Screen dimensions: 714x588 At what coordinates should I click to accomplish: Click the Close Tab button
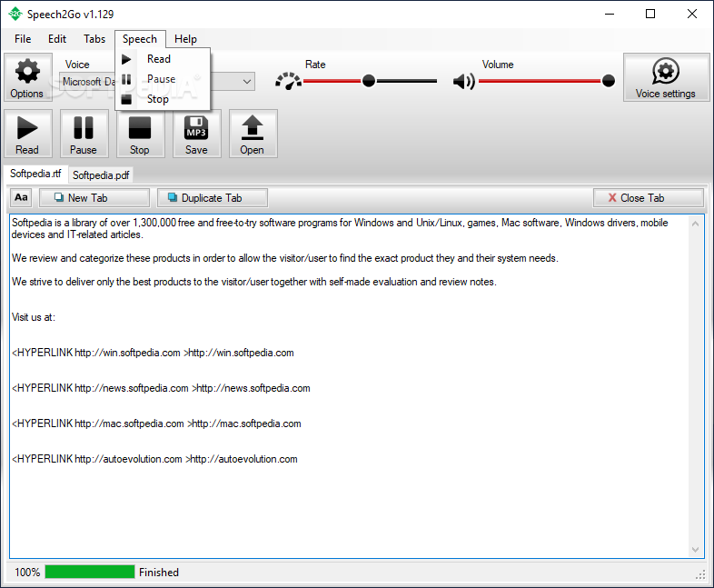648,198
